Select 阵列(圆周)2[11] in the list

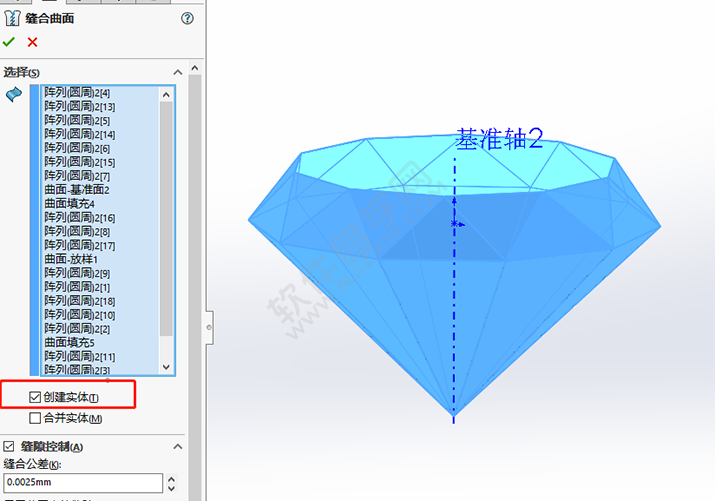click(80, 356)
